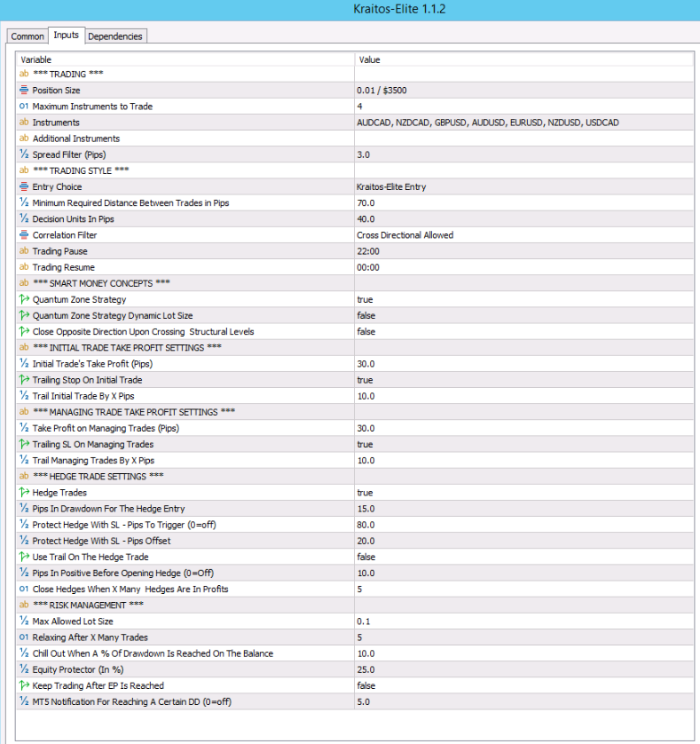Click the Close Hedges When X Many integer icon

click(24, 589)
